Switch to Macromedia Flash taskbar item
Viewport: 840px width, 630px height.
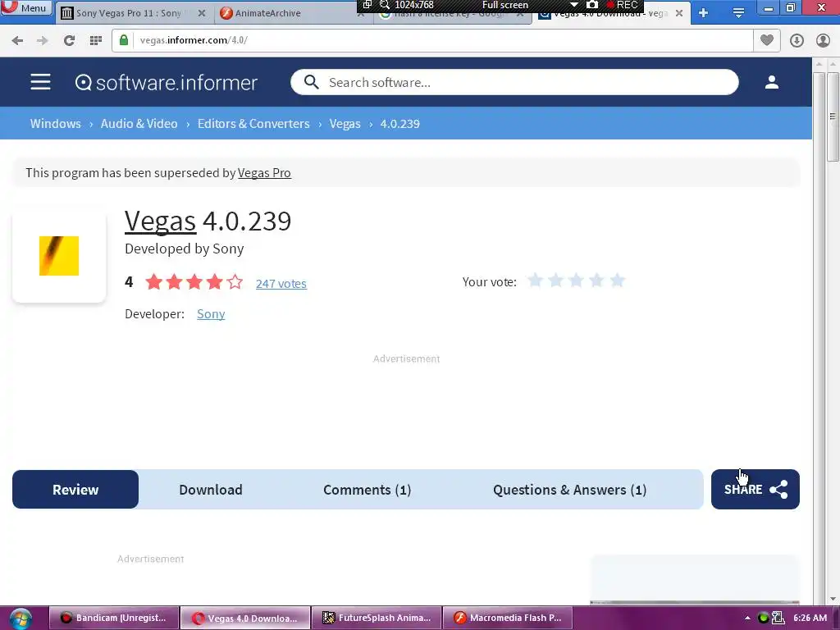[508, 619]
